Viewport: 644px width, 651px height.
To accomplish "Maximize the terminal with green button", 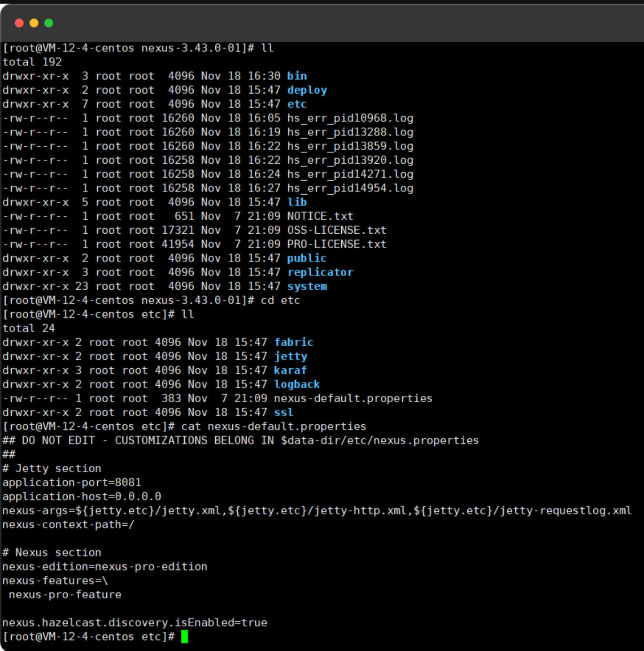I will click(x=48, y=23).
